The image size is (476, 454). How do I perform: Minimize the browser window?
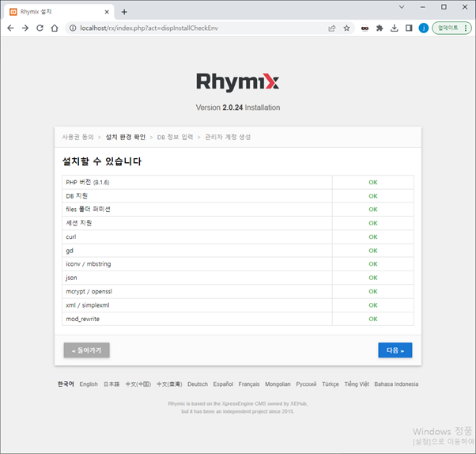point(422,7)
